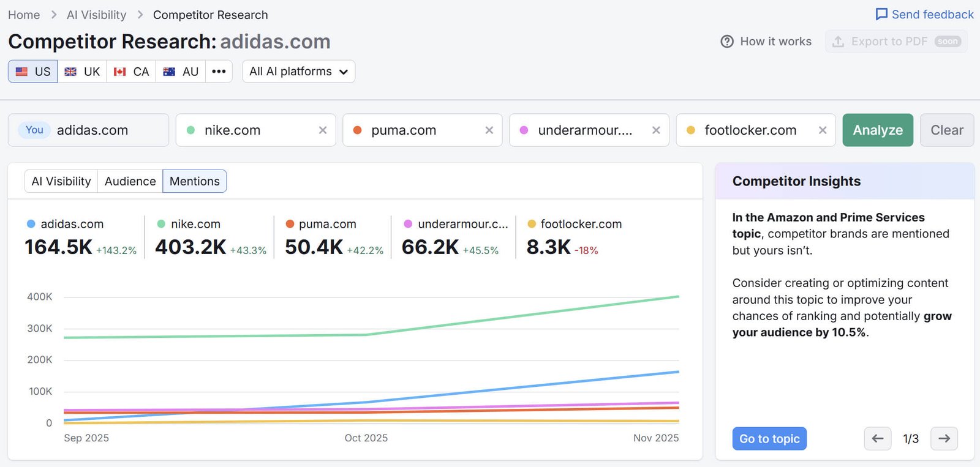
Task: Select the CA country tab
Action: (131, 71)
